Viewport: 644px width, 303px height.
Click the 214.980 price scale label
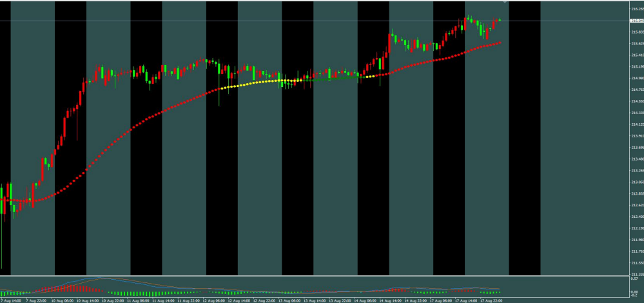pyautogui.click(x=638, y=78)
